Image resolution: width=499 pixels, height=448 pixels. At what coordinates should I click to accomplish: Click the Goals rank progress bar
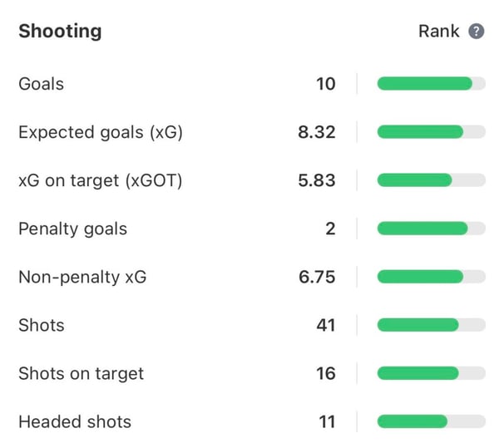click(x=431, y=84)
